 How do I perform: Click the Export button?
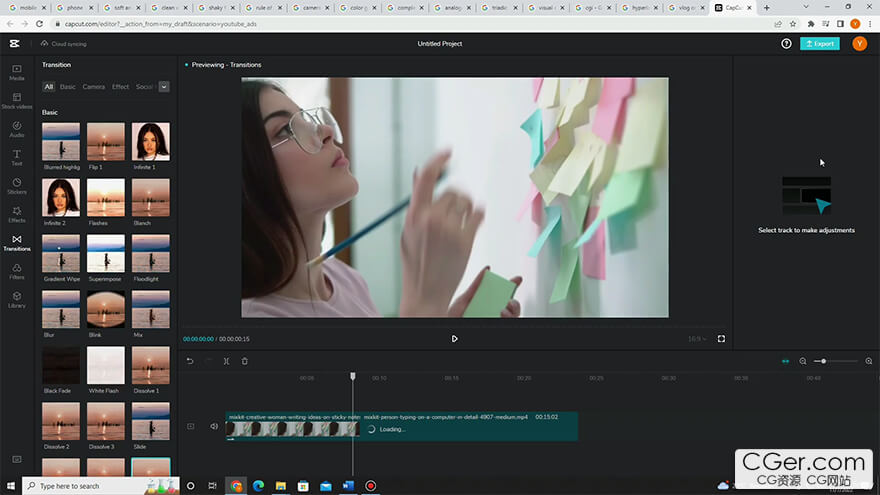point(819,44)
